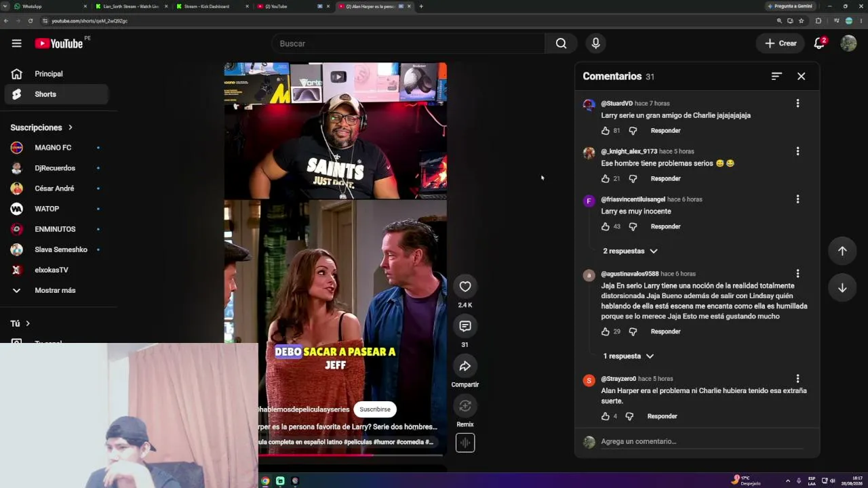Open the YouTube guide hamburger menu
This screenshot has height=488, width=868.
click(16, 43)
